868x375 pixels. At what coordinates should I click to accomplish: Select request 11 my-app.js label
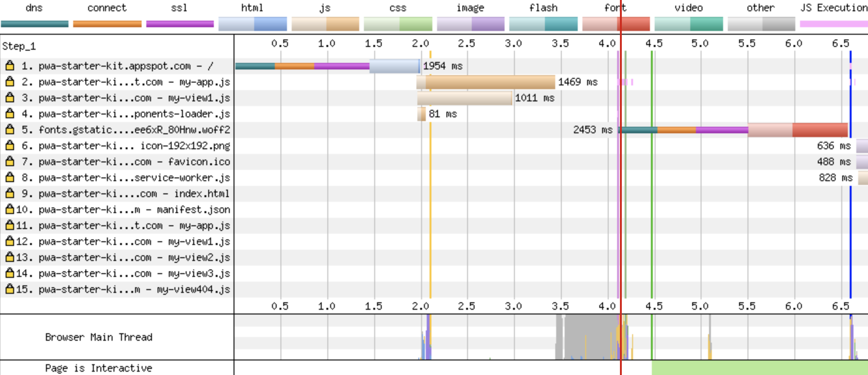[123, 225]
